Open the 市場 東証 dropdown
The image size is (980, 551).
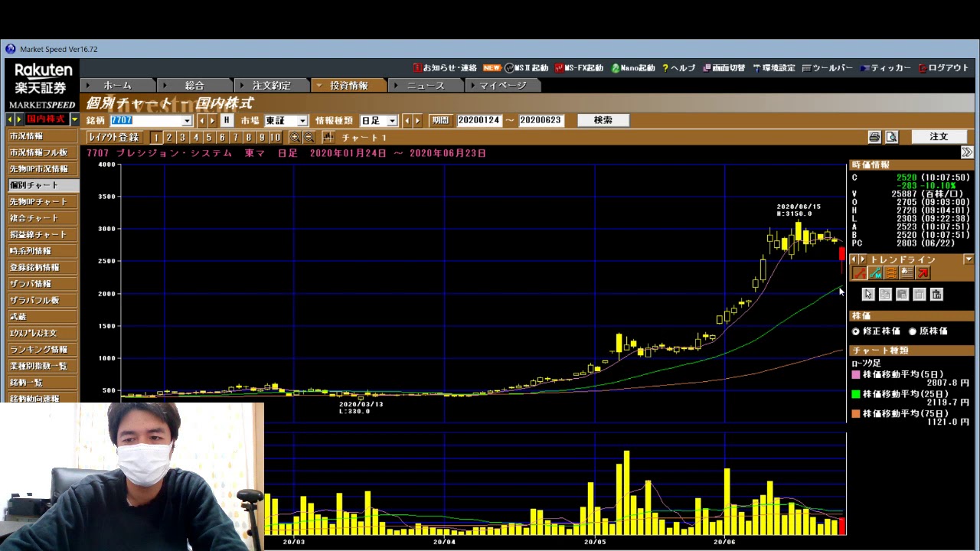click(x=302, y=121)
